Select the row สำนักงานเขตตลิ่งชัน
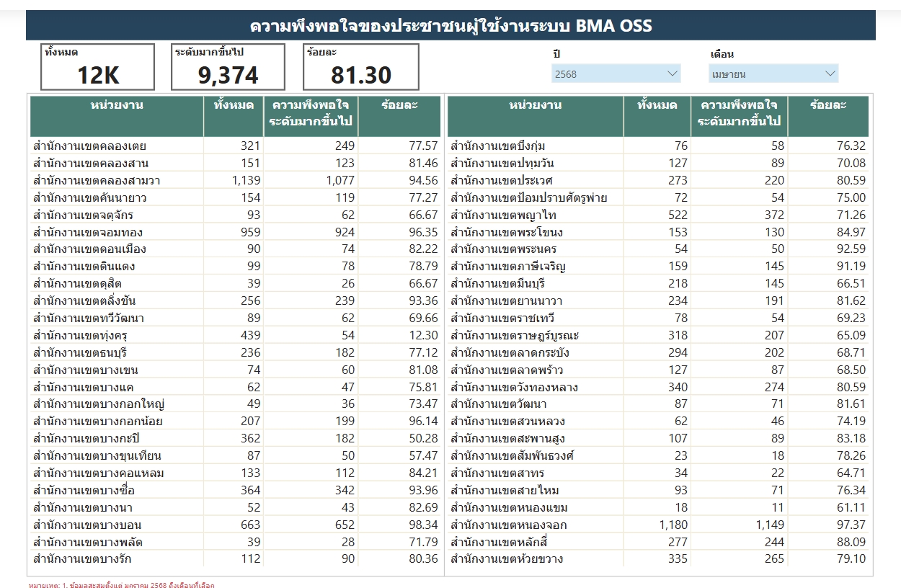The image size is (901, 588). (x=235, y=300)
